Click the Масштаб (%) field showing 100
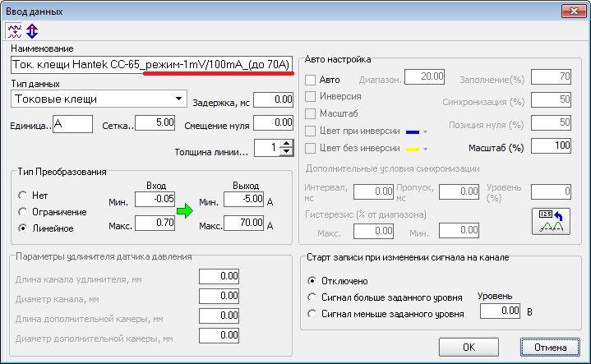591x364 pixels. (x=551, y=145)
